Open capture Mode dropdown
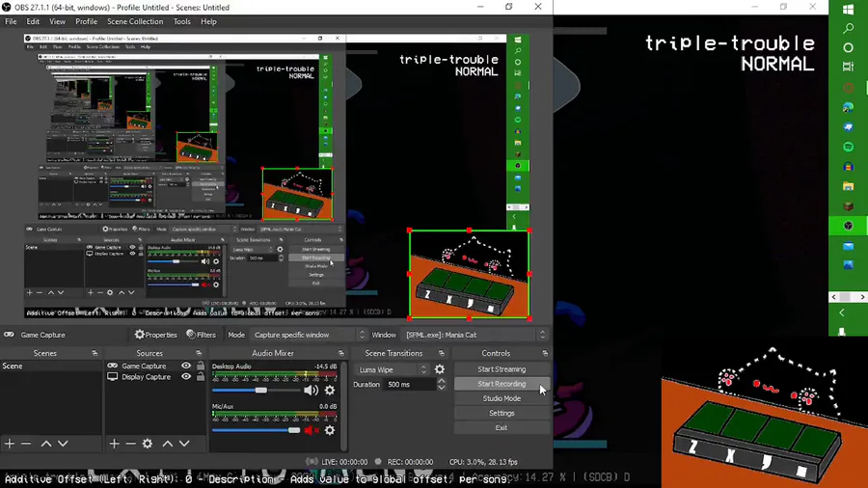Screen dimensions: 868x488 (x=308, y=335)
